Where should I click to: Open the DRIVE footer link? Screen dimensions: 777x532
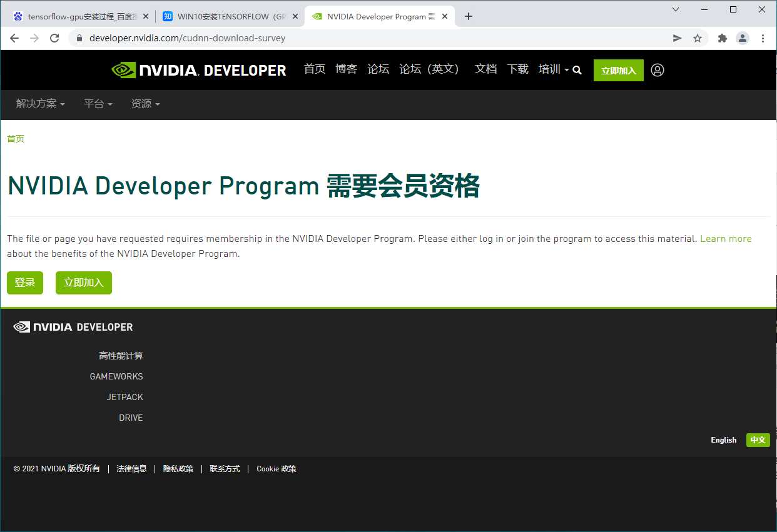131,418
